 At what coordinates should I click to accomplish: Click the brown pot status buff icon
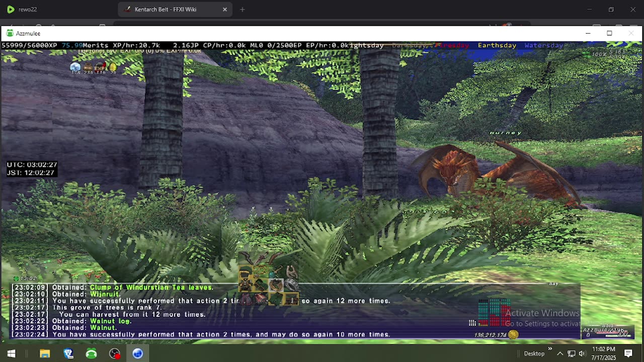click(88, 67)
